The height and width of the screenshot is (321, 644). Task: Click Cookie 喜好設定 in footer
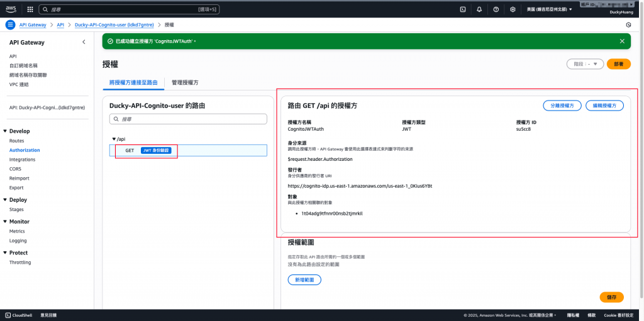[619, 315]
